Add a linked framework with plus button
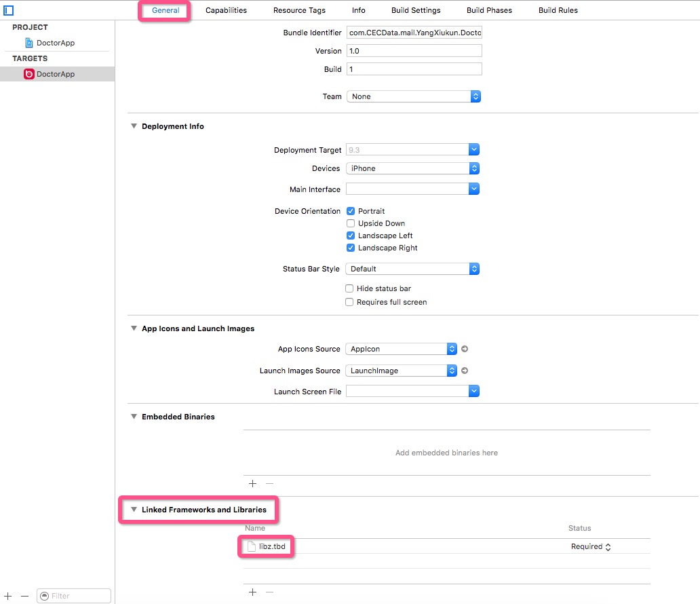Screen dimensions: 700x604 pyautogui.click(x=253, y=592)
